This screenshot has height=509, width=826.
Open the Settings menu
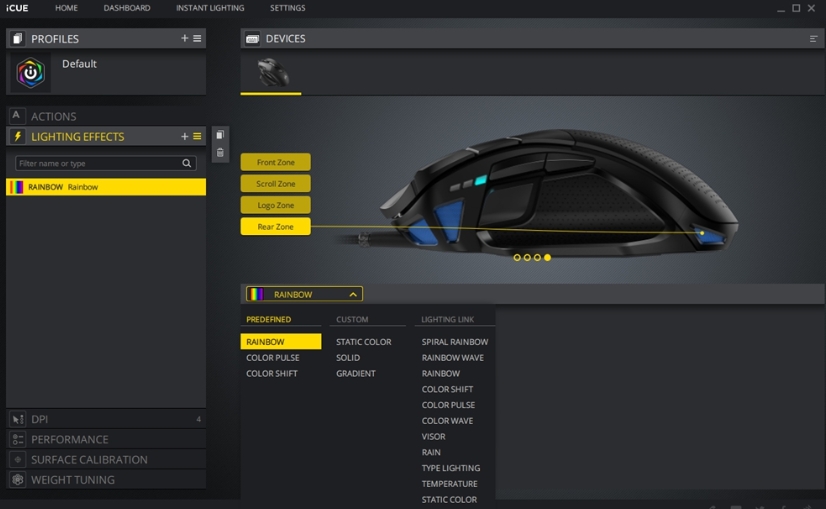(288, 8)
